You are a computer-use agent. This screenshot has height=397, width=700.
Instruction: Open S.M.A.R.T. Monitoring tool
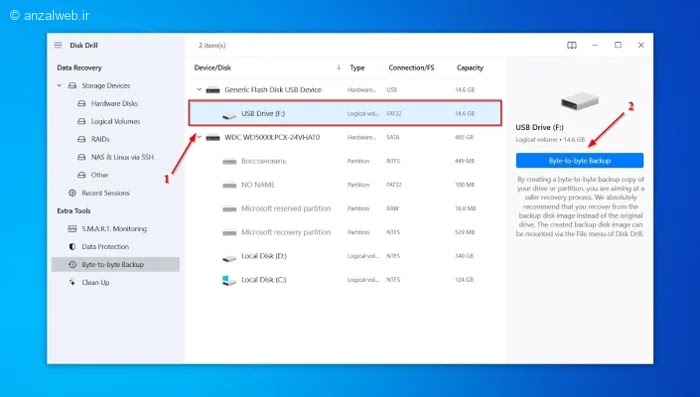(114, 228)
